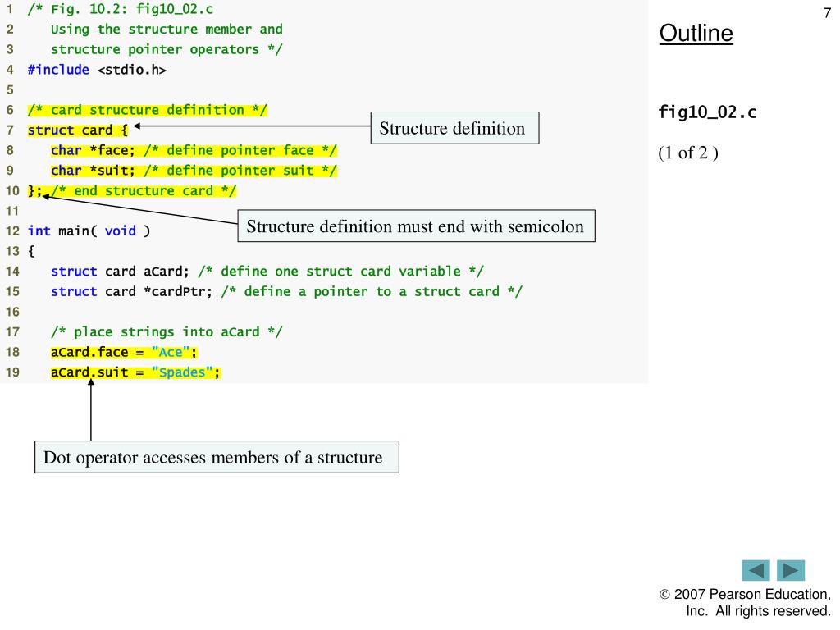Click the card structure definition comment
840x630 pixels.
[x=148, y=111]
